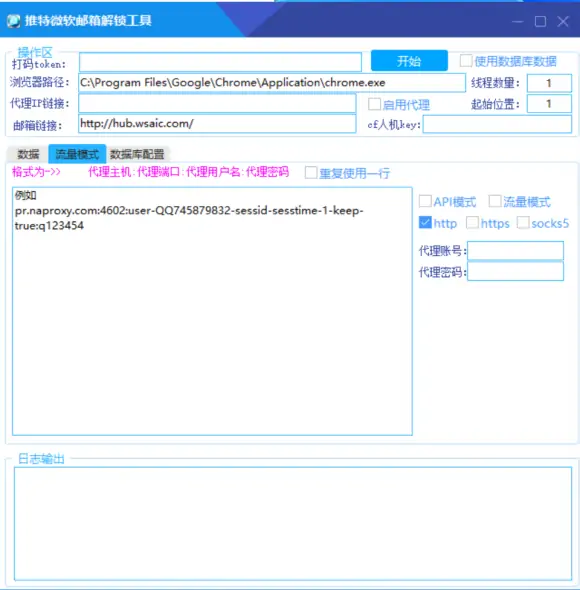Image resolution: width=580 pixels, height=590 pixels.
Task: Enable the 使用数据库数据 checkbox
Action: [x=466, y=61]
